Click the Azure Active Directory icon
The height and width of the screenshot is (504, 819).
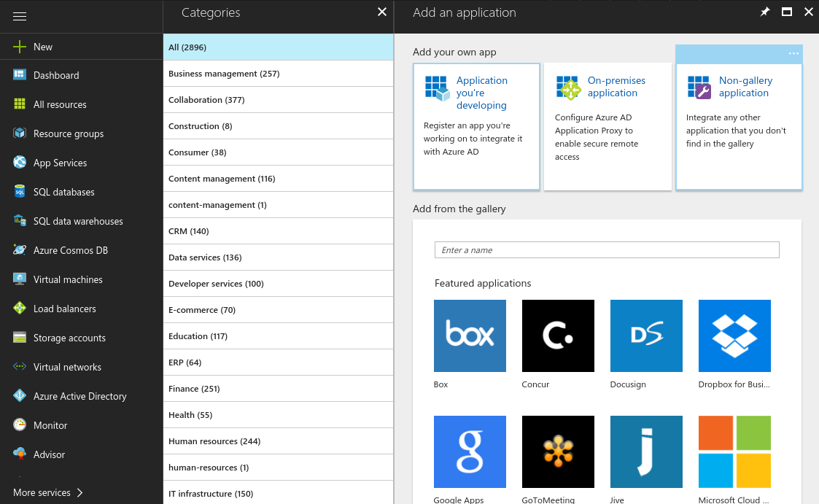click(20, 396)
